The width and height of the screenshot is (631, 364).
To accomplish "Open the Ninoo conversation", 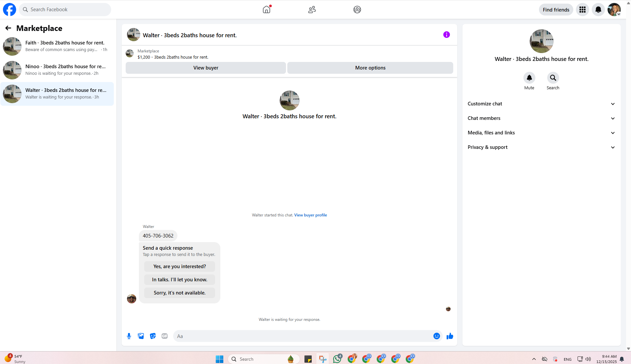I will click(x=57, y=70).
